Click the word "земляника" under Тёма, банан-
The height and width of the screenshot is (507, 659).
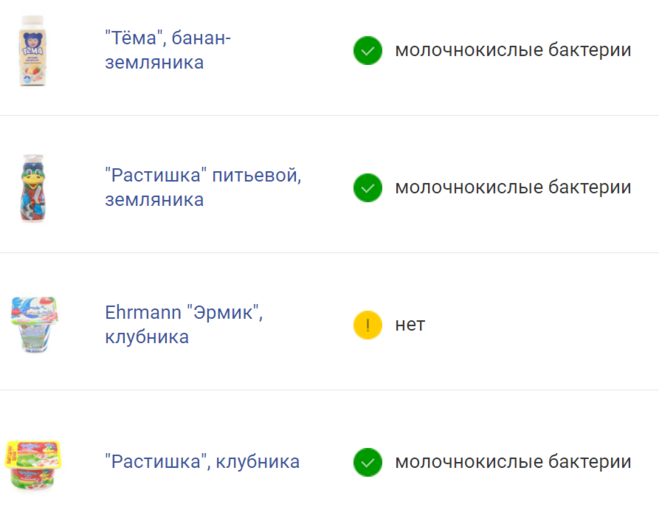click(x=154, y=63)
